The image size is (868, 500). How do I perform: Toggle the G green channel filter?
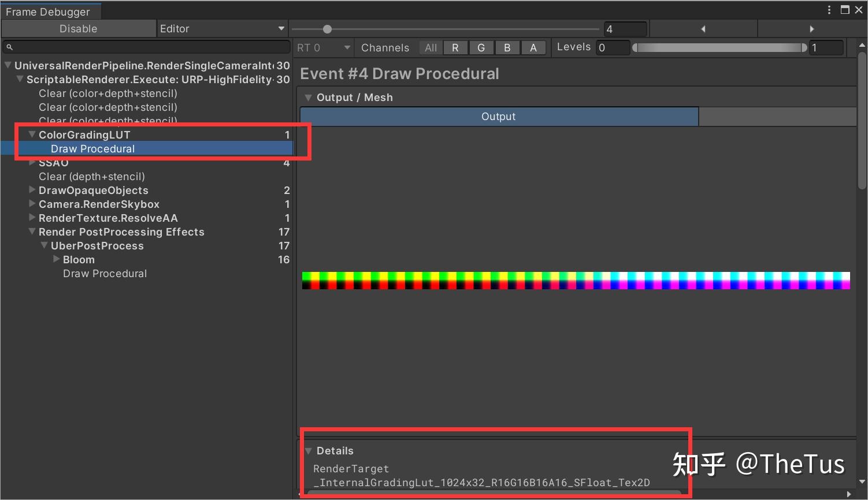481,47
